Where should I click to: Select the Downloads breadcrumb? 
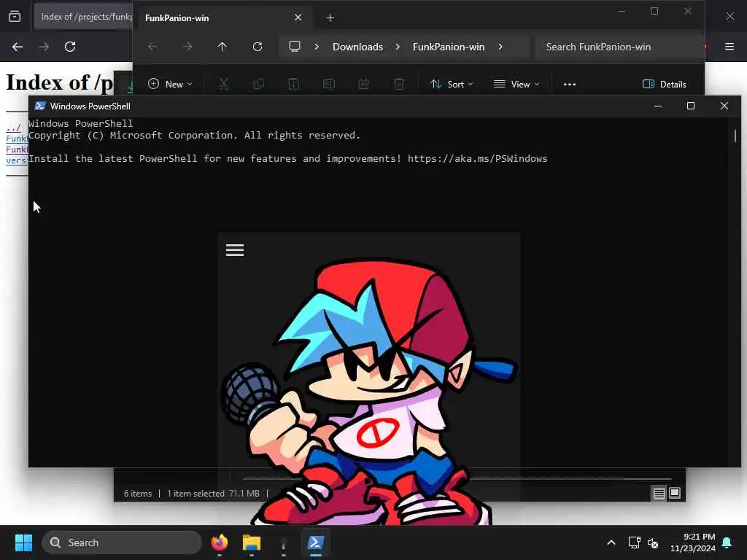[x=357, y=47]
